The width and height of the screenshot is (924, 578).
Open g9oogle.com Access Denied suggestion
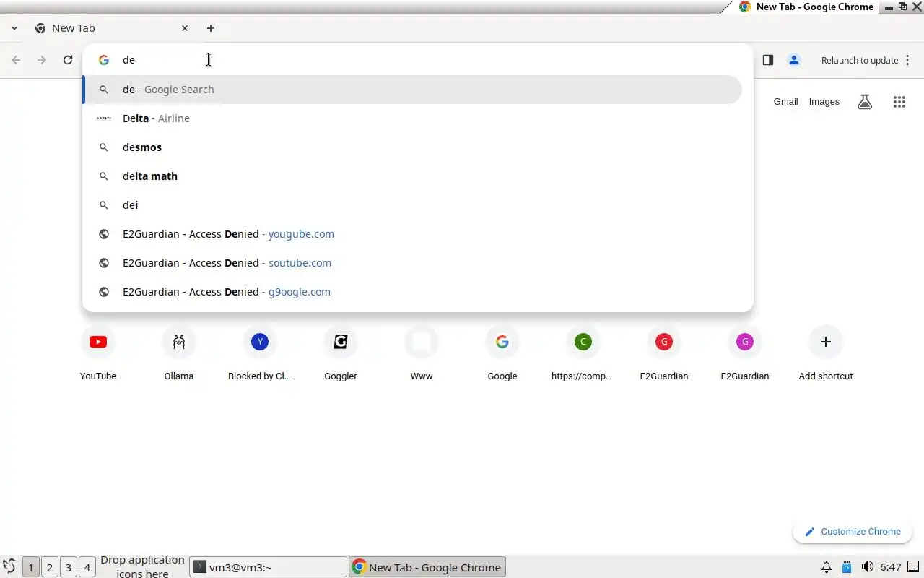pyautogui.click(x=413, y=292)
